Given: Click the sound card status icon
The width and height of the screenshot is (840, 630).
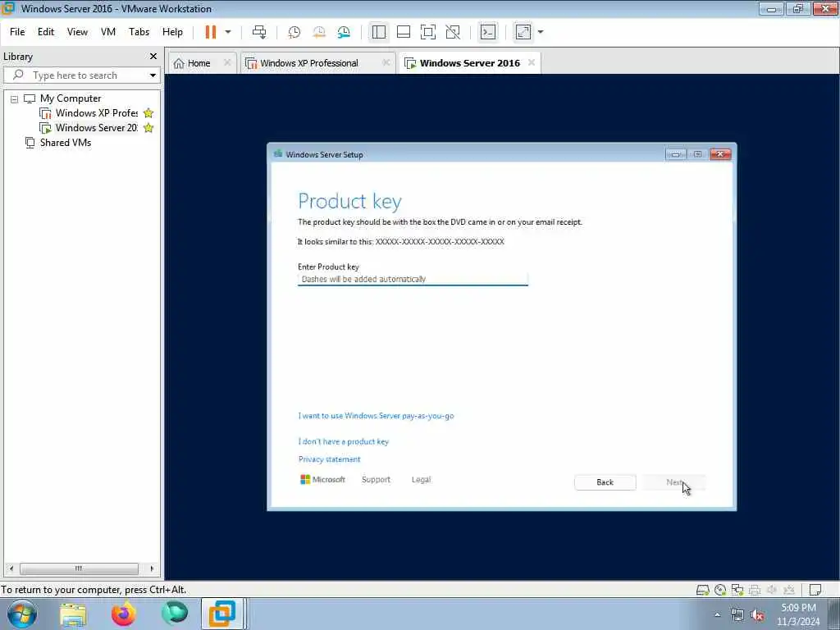Looking at the screenshot, I should click(x=772, y=590).
